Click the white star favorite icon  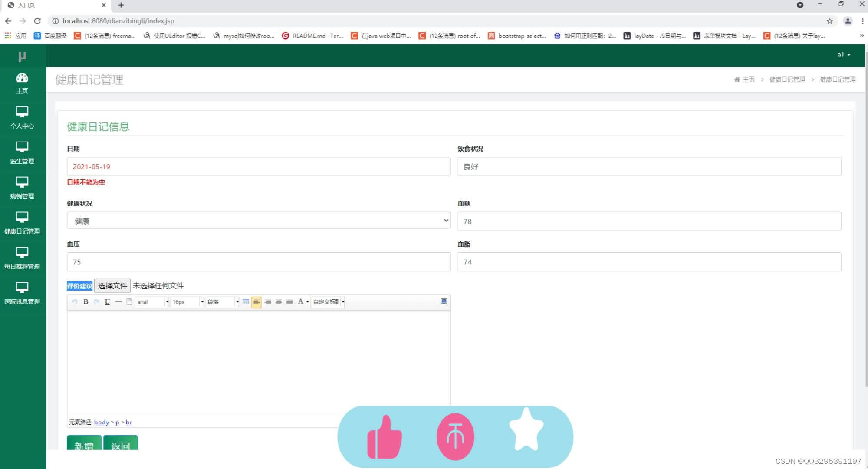526,430
